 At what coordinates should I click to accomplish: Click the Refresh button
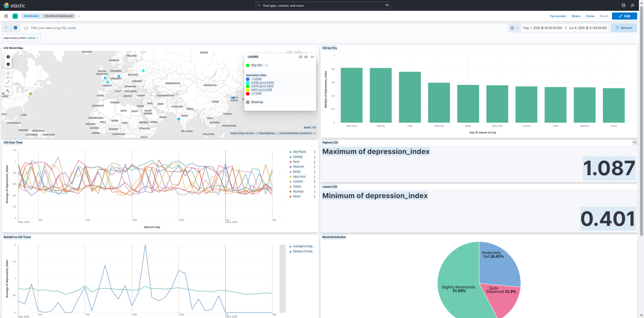(x=624, y=28)
